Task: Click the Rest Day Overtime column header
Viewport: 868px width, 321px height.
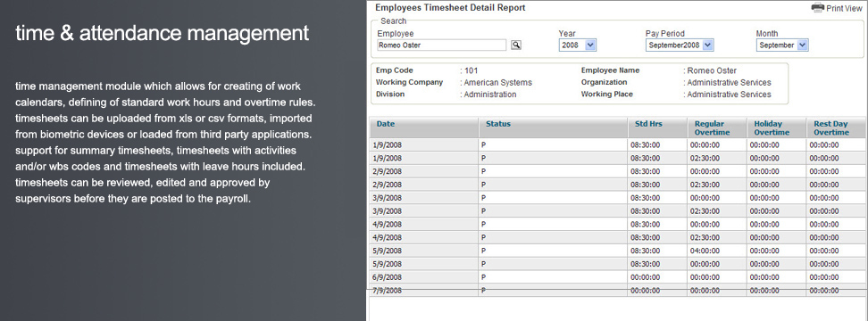Action: click(830, 128)
